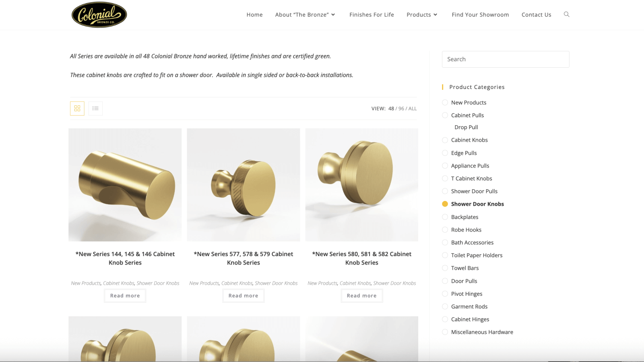The height and width of the screenshot is (362, 644).
Task: Click Read more under Series 144, 145 & 146
Action: (x=125, y=296)
